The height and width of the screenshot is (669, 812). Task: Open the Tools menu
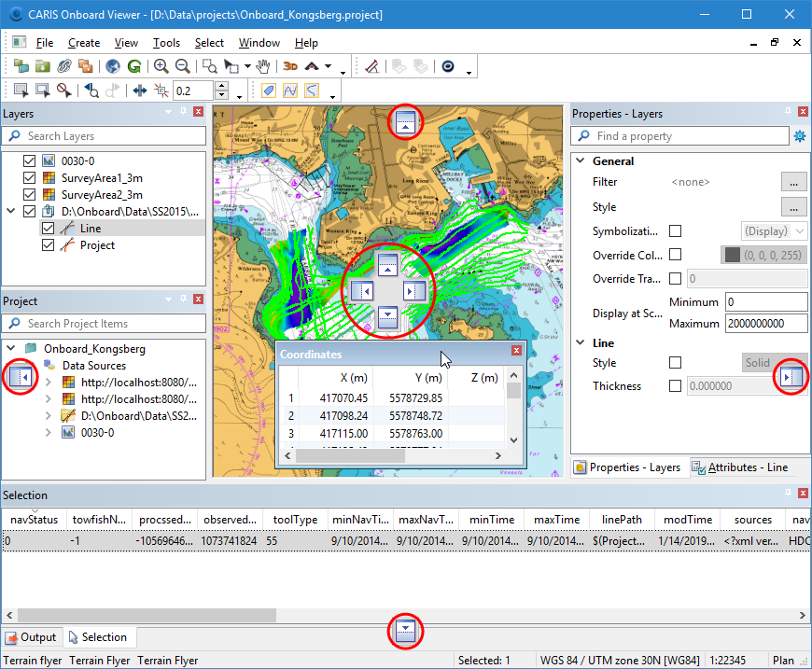(x=166, y=43)
